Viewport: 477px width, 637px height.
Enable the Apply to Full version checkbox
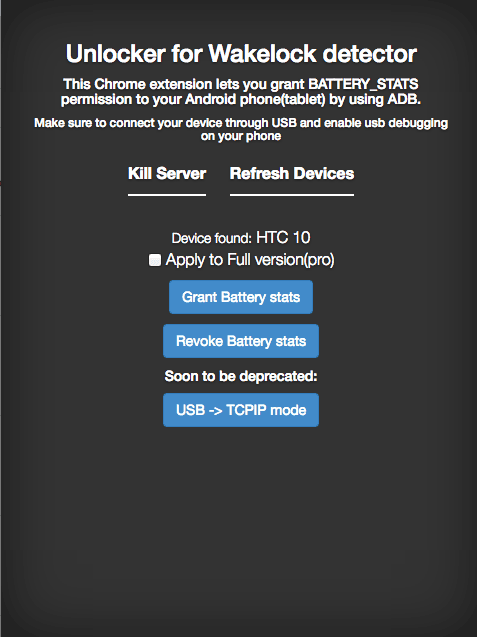pyautogui.click(x=155, y=260)
